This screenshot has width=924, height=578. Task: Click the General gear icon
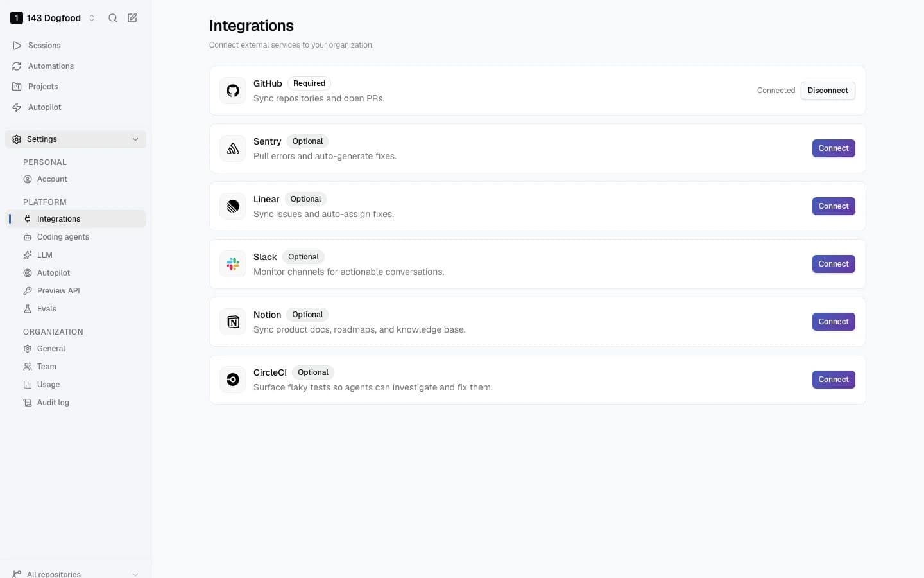point(28,349)
